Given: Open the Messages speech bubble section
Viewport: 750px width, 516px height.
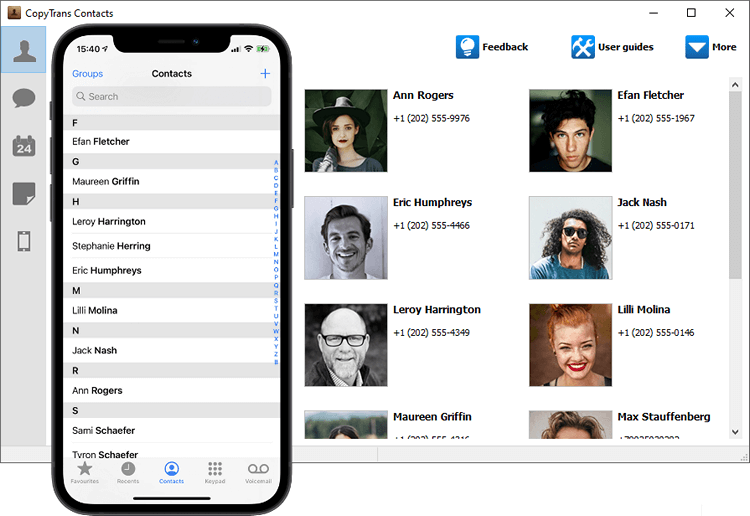Looking at the screenshot, I should tap(23, 98).
